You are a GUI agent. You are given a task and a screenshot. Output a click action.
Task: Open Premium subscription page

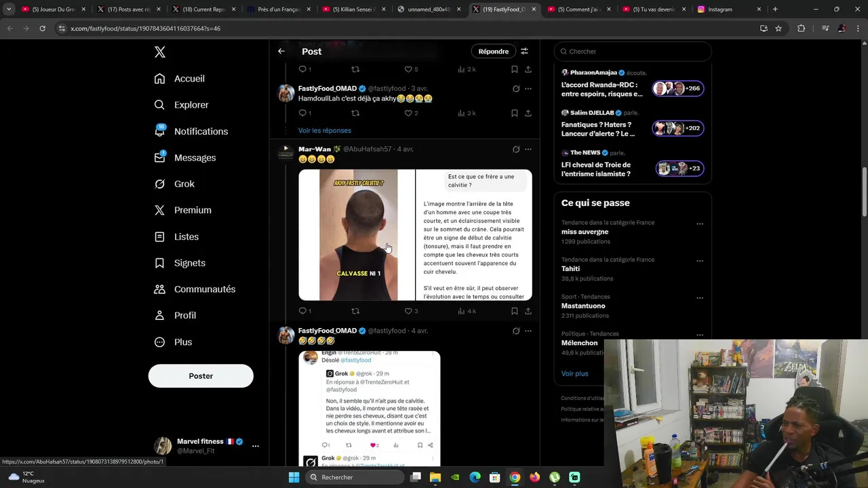(183, 210)
